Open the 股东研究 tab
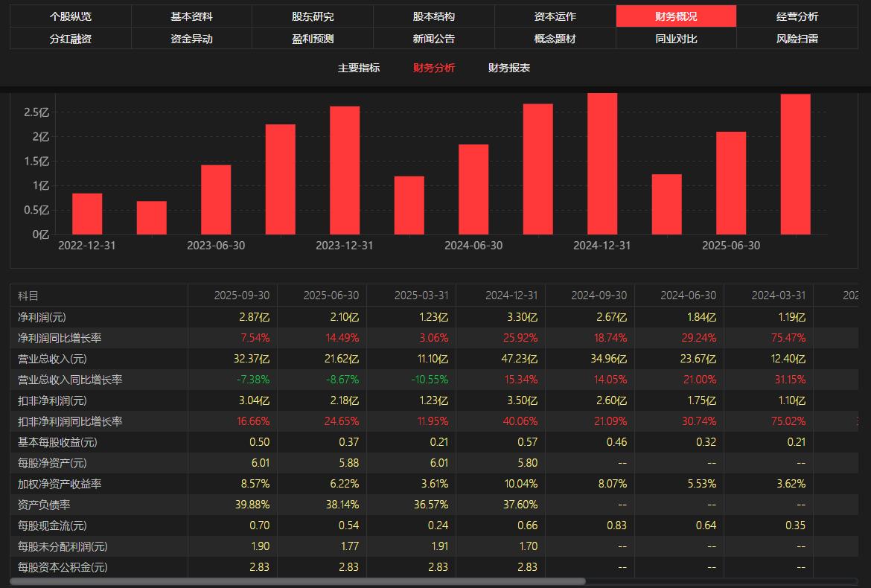Image resolution: width=871 pixels, height=588 pixels. 313,16
